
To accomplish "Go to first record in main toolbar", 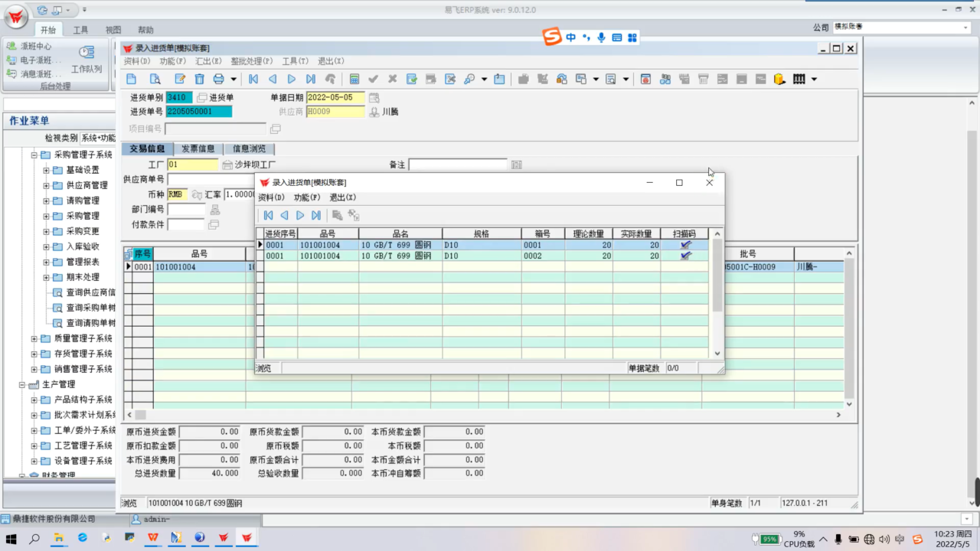I will click(253, 79).
